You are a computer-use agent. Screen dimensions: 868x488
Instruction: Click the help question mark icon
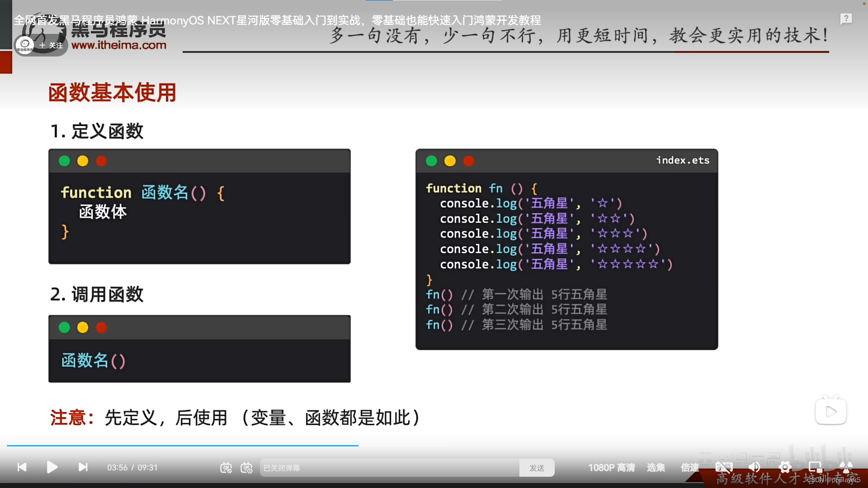pyautogui.click(x=846, y=19)
